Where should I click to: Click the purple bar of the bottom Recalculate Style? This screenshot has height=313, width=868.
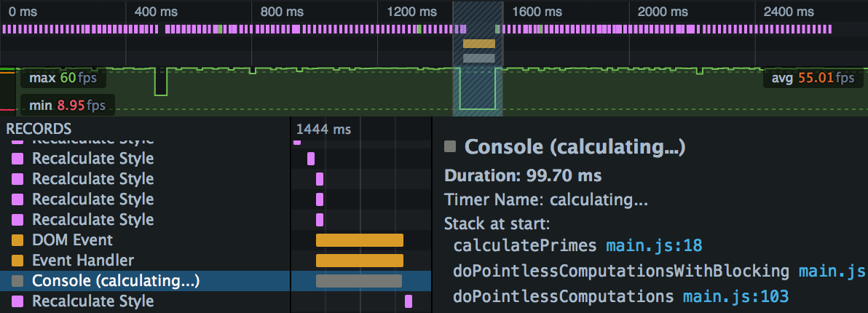[409, 301]
